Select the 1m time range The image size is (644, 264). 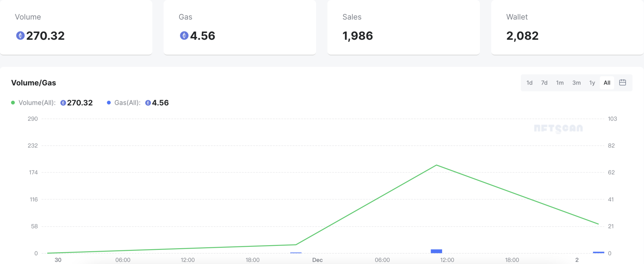560,83
